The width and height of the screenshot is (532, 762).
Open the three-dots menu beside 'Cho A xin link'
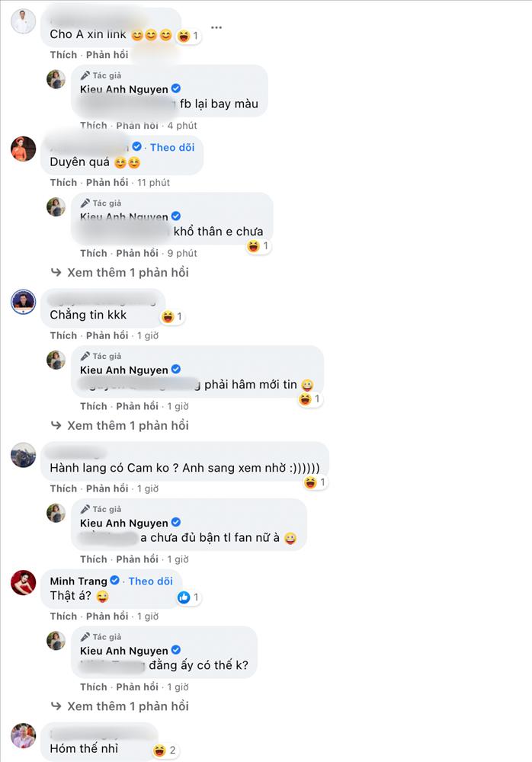coord(216,27)
